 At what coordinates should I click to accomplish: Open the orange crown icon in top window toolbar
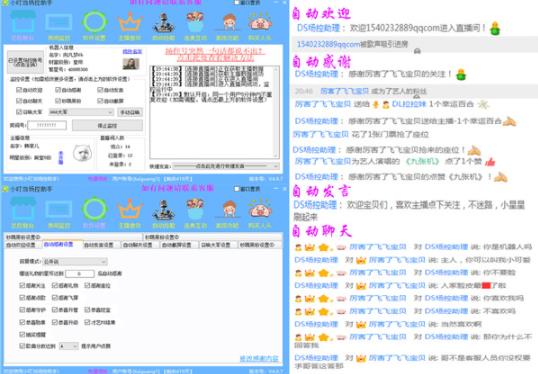coord(130,23)
